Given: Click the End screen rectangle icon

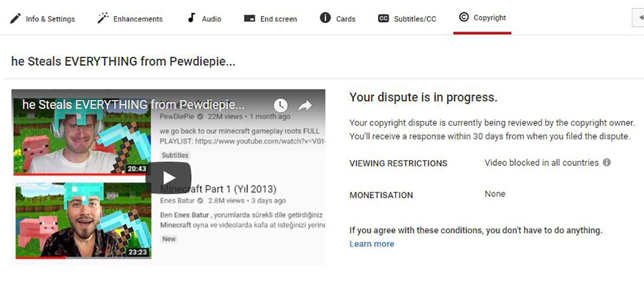Looking at the screenshot, I should tap(250, 19).
